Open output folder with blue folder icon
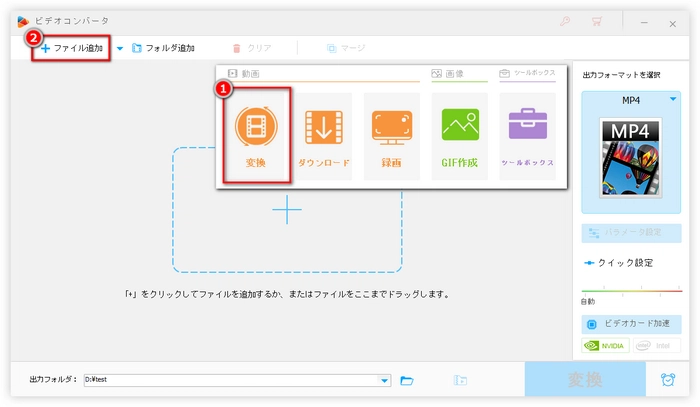 [x=407, y=380]
